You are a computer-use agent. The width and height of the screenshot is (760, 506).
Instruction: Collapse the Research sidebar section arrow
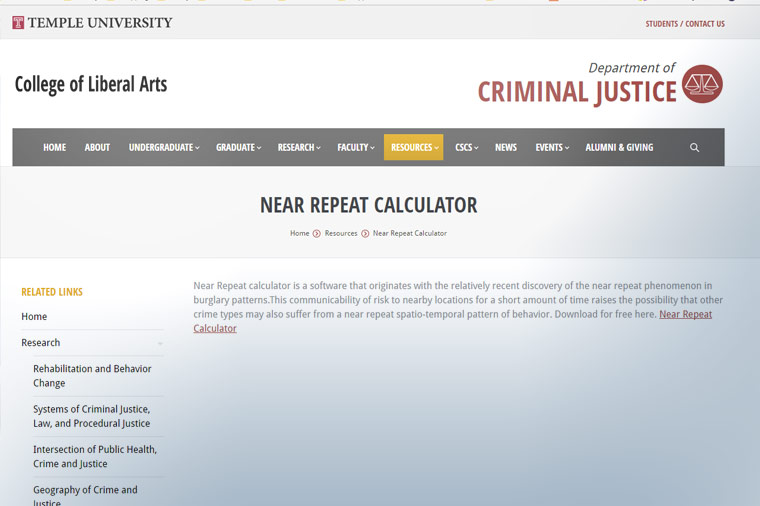(x=159, y=344)
